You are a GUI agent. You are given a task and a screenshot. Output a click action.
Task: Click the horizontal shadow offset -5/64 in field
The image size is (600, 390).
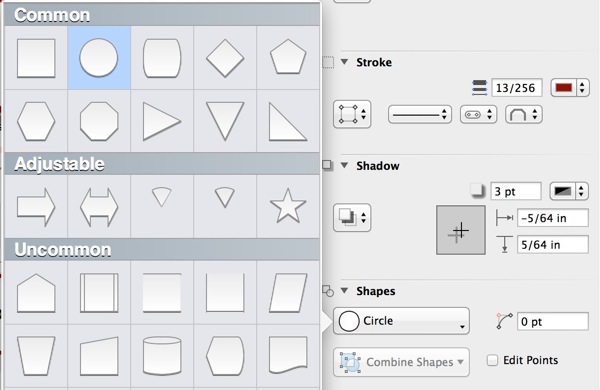click(x=553, y=218)
